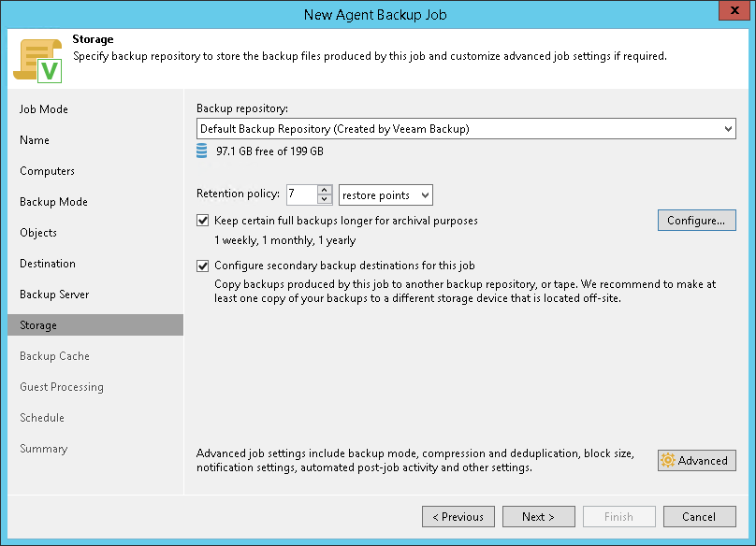Switch to the Computers step
The height and width of the screenshot is (546, 756).
[47, 171]
